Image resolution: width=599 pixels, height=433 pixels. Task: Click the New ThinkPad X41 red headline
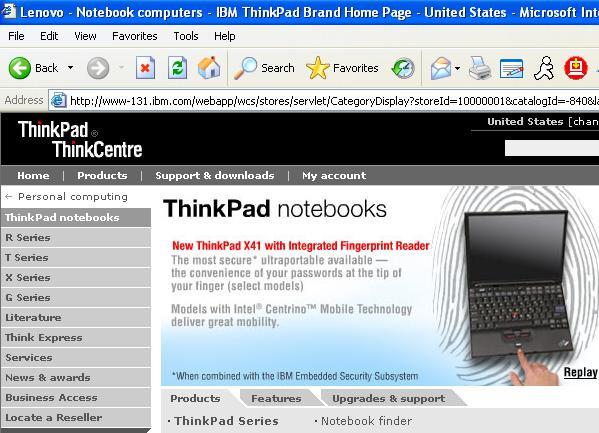301,245
